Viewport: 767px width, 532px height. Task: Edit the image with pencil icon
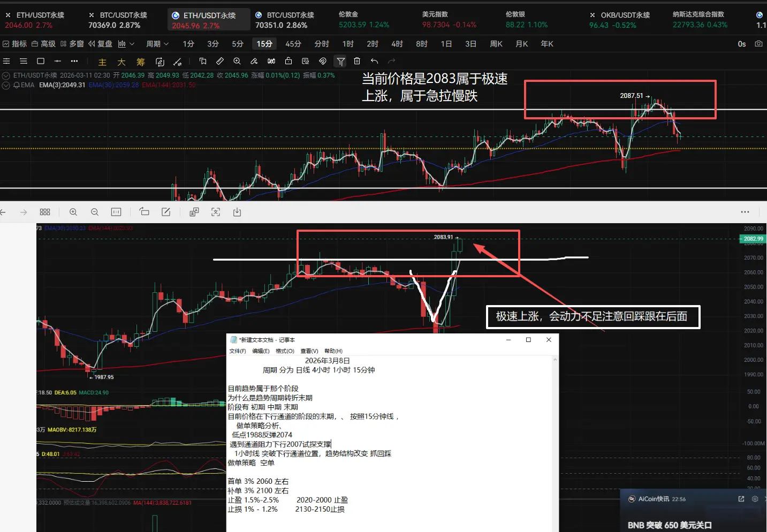166,212
